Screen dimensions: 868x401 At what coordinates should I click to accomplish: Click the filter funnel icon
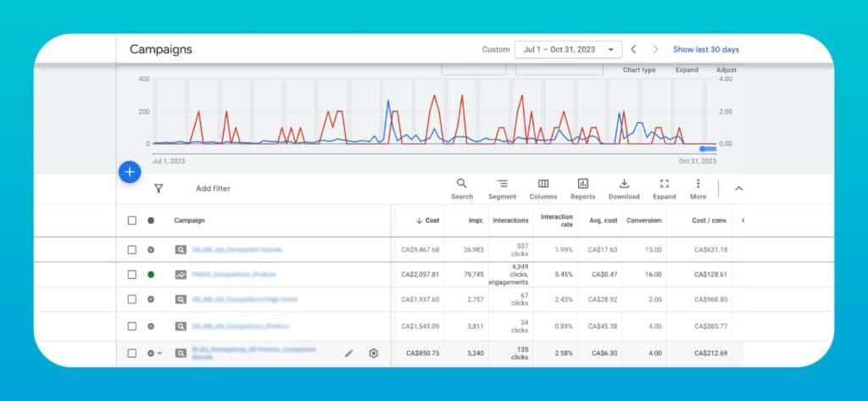click(x=159, y=189)
